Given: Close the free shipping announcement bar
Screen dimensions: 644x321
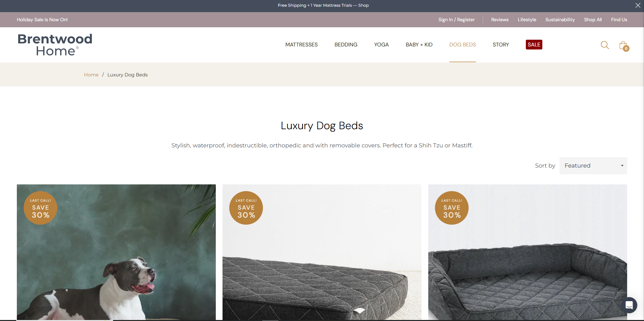Looking at the screenshot, I should [x=638, y=5].
